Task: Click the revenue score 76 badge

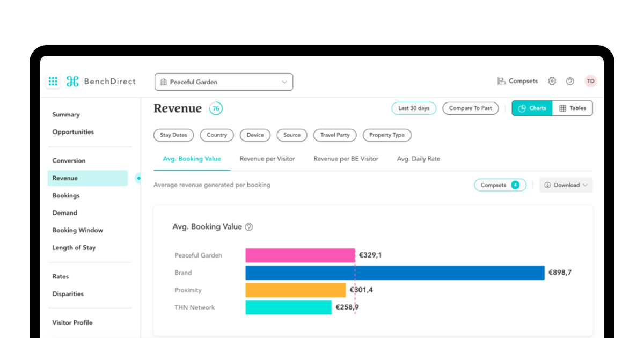Action: pyautogui.click(x=216, y=108)
